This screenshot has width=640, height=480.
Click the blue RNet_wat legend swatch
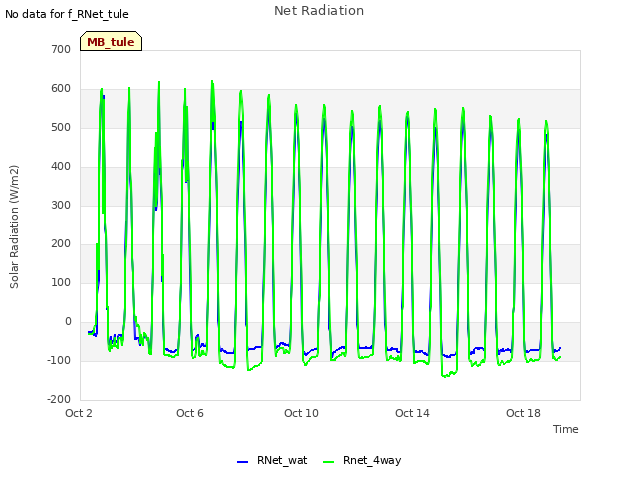(x=242, y=462)
